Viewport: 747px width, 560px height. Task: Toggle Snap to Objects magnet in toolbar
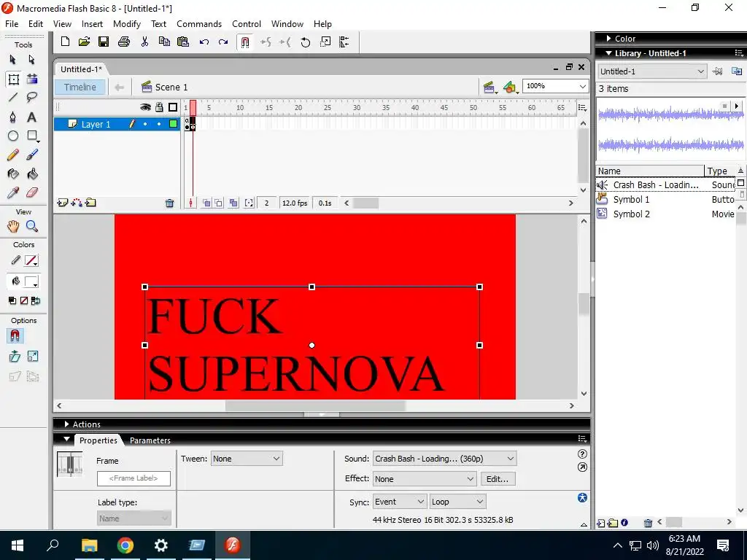pyautogui.click(x=245, y=42)
